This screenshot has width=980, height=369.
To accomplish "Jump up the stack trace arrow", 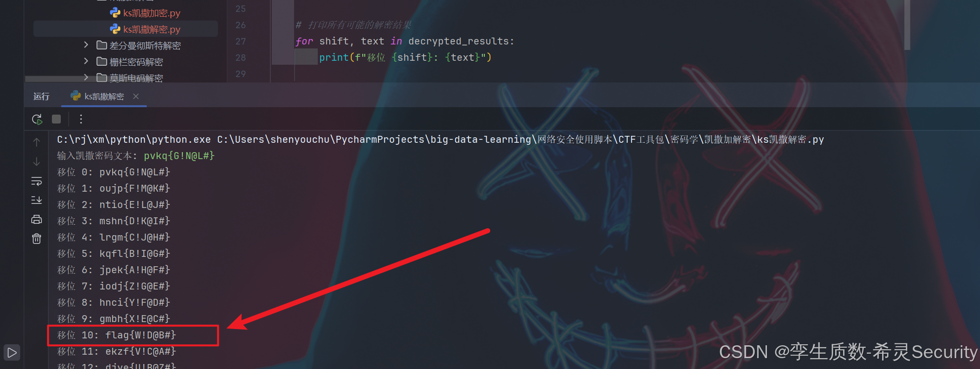I will [37, 142].
